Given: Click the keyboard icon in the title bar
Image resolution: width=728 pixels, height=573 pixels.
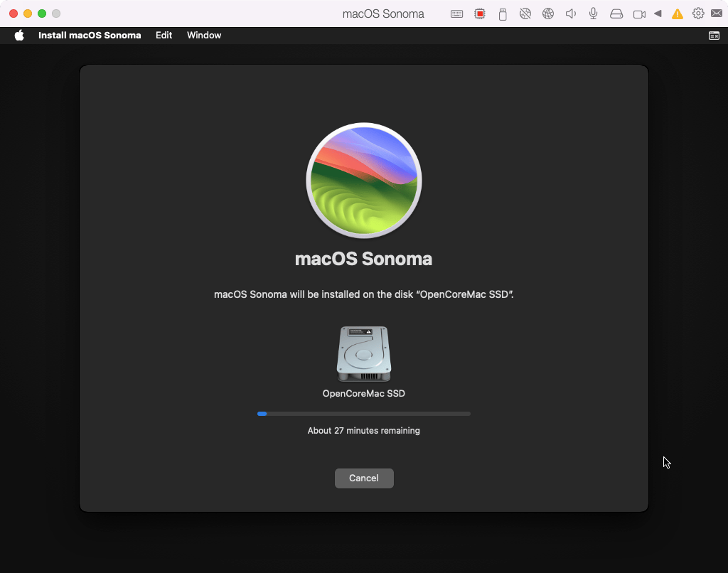Looking at the screenshot, I should click(457, 14).
